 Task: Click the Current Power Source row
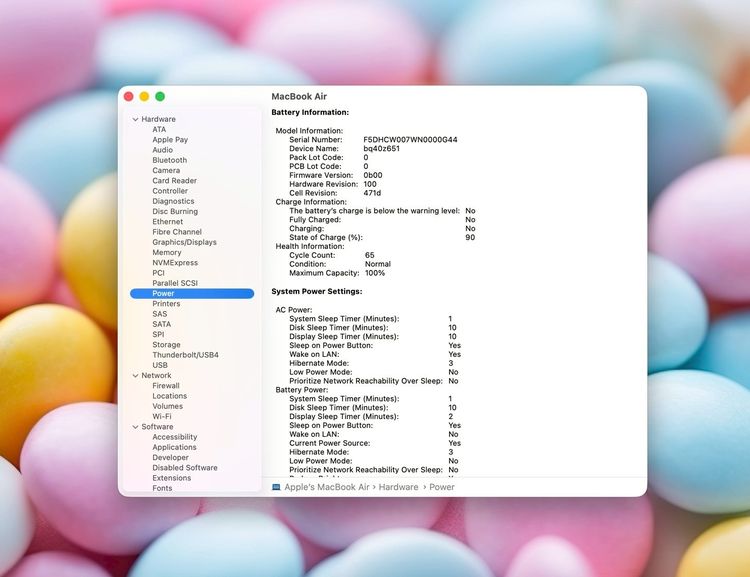(x=375, y=443)
